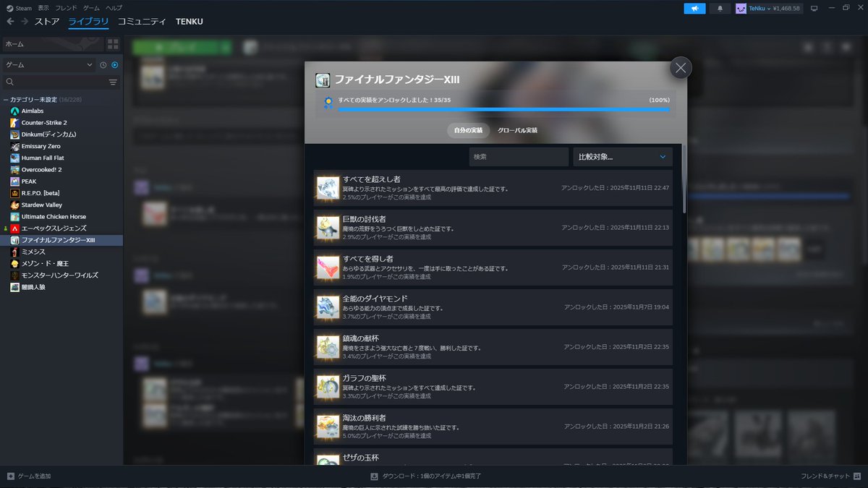Close the achievements dialog
The image size is (868, 488).
(x=680, y=68)
